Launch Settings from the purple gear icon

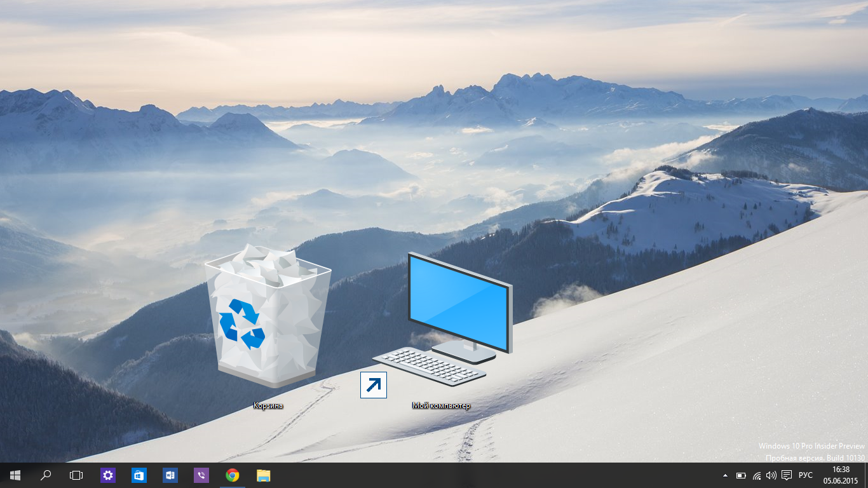(108, 475)
